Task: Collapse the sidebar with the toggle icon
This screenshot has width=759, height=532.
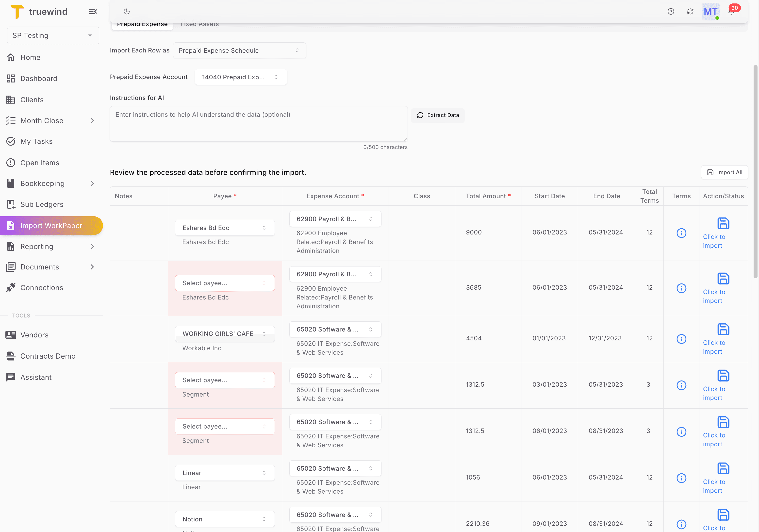Action: coord(93,11)
